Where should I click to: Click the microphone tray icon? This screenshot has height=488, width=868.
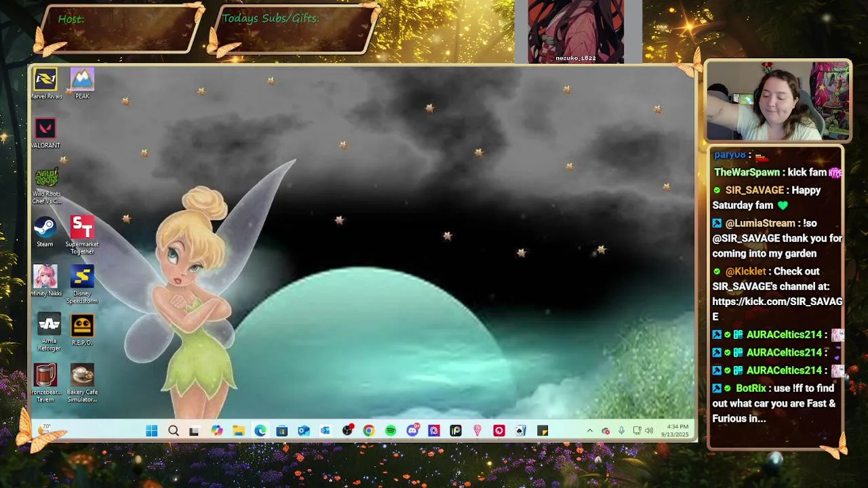621,431
